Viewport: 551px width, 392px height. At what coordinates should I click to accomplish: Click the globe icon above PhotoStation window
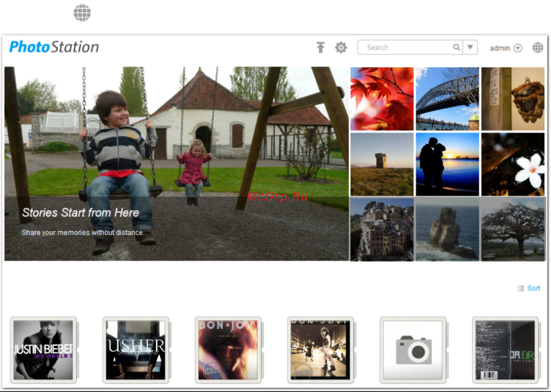(82, 13)
